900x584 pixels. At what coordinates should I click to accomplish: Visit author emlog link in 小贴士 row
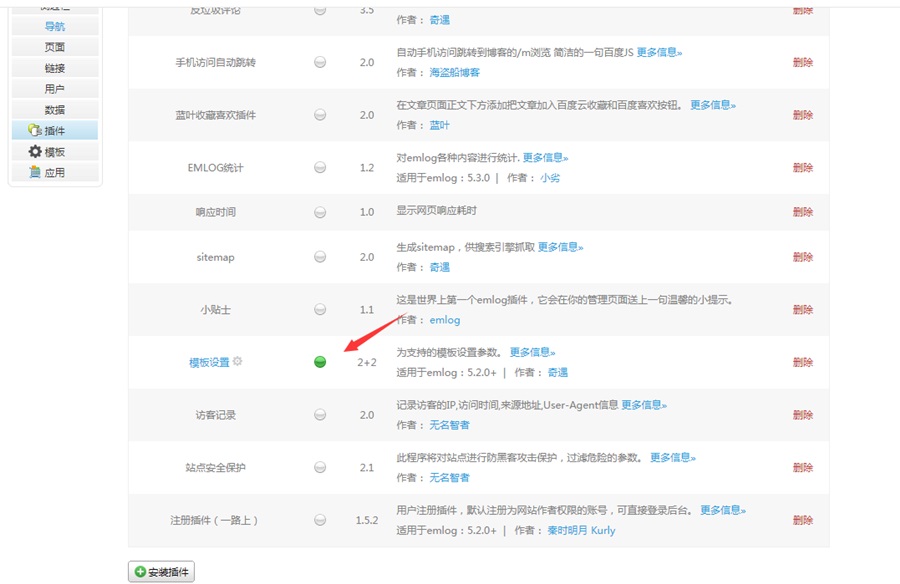(445, 320)
